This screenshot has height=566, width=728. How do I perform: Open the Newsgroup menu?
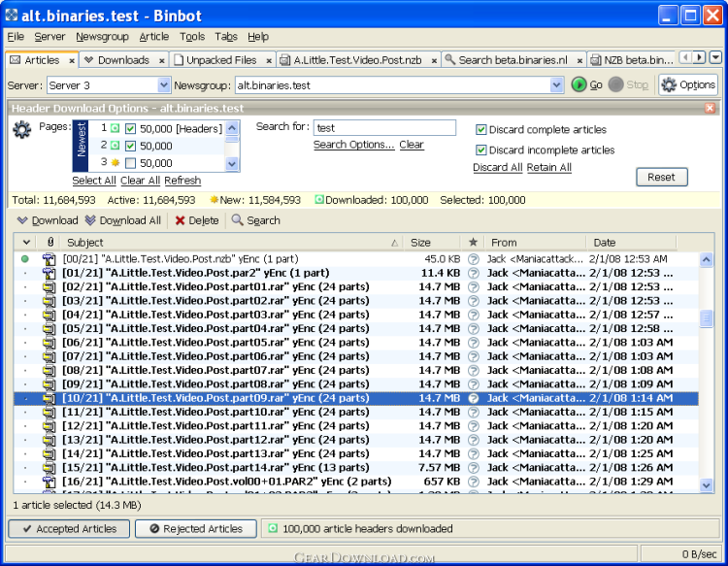102,37
